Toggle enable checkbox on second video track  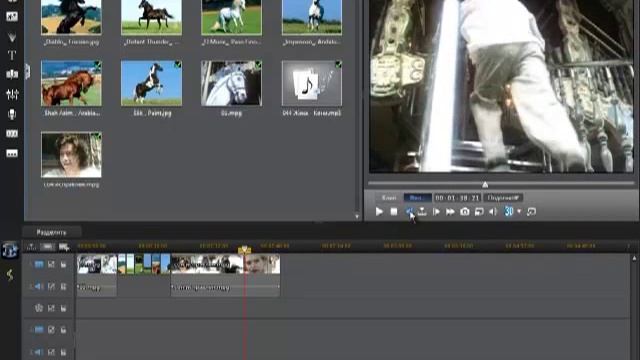[x=51, y=329]
